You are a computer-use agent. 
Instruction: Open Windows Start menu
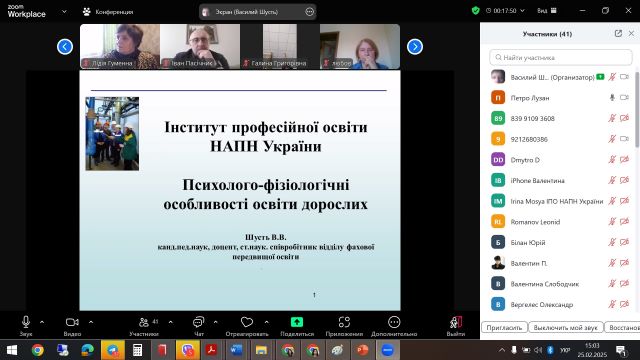pyautogui.click(x=12, y=350)
